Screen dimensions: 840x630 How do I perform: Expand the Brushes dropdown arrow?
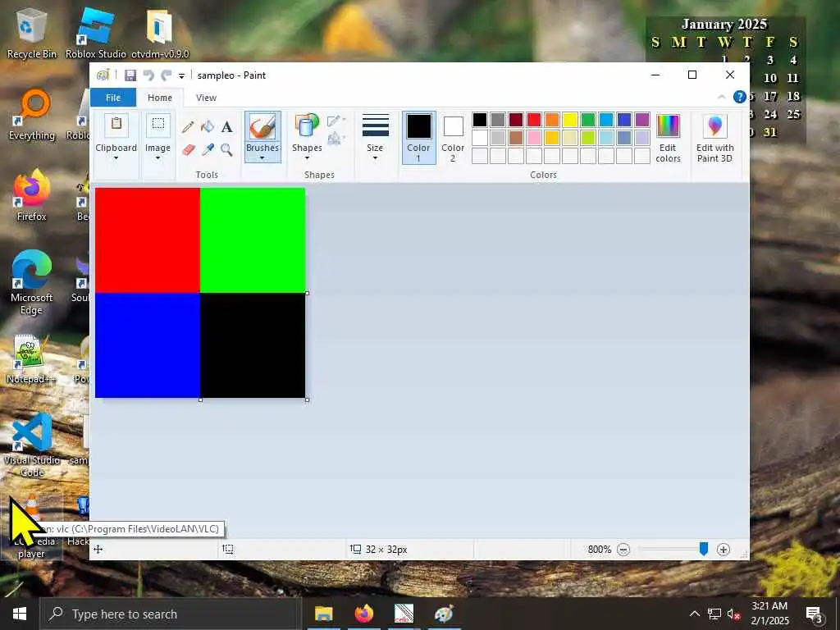click(x=262, y=158)
